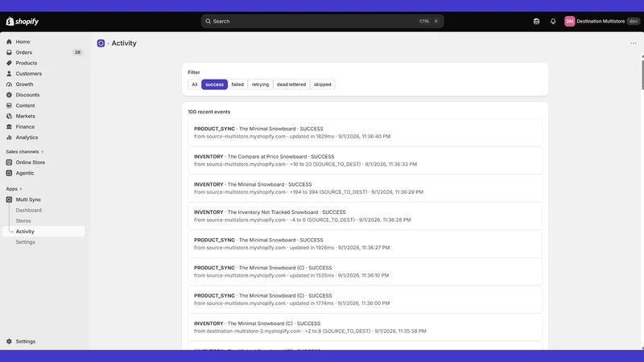
Task: Click the PRODUCT_SYNC event updated in 1535ms
Action: 365,272
